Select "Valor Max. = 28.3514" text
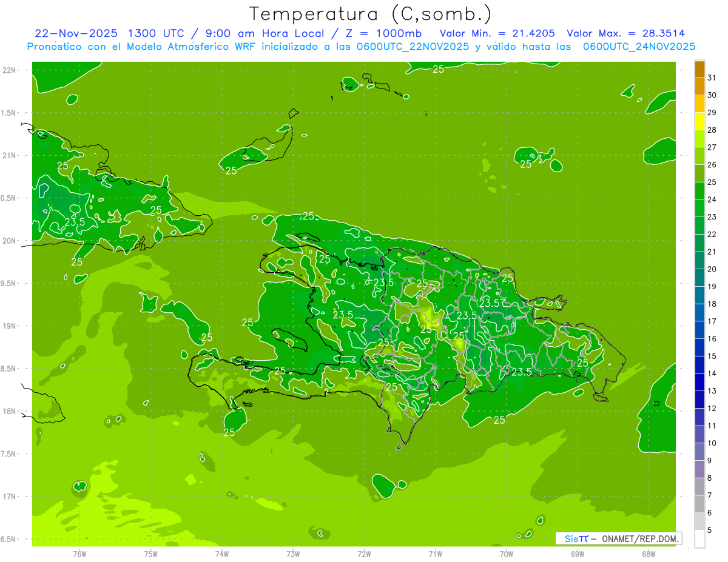This screenshot has width=728, height=562. (626, 33)
